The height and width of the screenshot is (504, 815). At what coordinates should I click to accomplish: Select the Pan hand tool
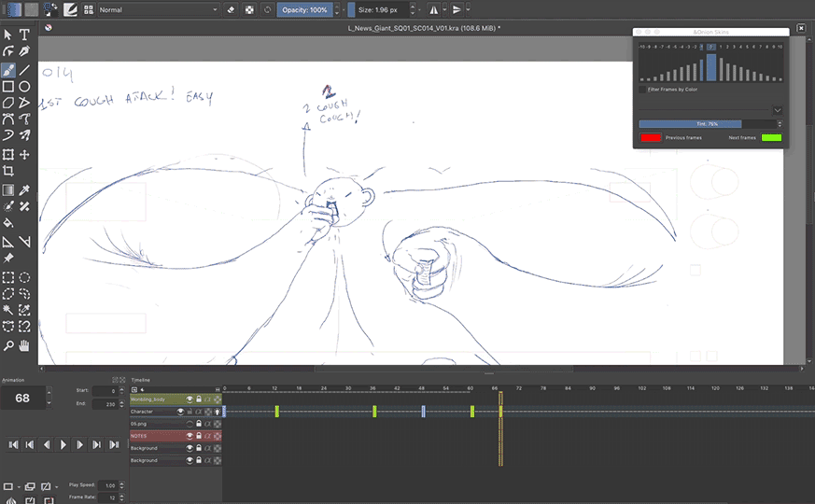[x=25, y=345]
